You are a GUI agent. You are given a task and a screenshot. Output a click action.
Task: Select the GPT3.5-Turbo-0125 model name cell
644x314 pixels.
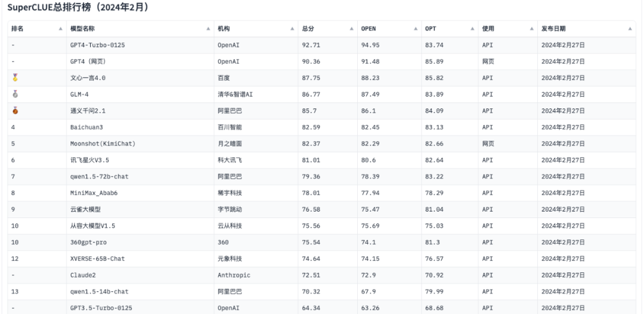click(x=141, y=307)
